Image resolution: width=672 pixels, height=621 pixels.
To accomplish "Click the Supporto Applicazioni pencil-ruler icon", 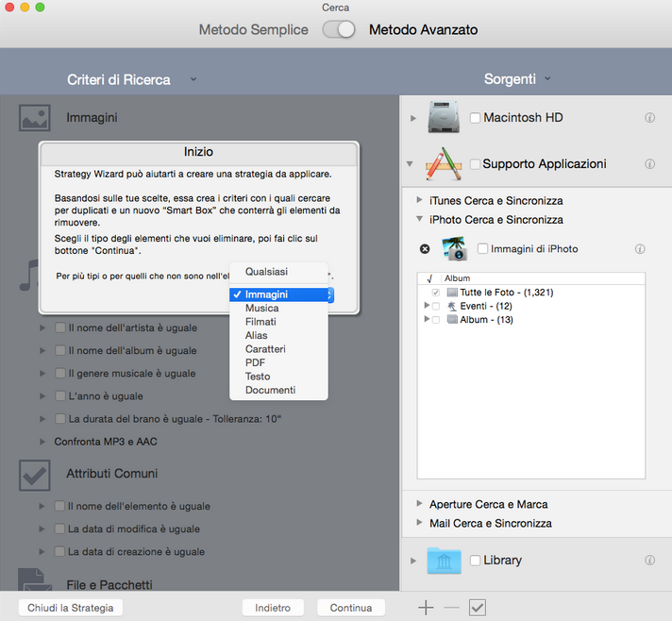I will pyautogui.click(x=444, y=163).
